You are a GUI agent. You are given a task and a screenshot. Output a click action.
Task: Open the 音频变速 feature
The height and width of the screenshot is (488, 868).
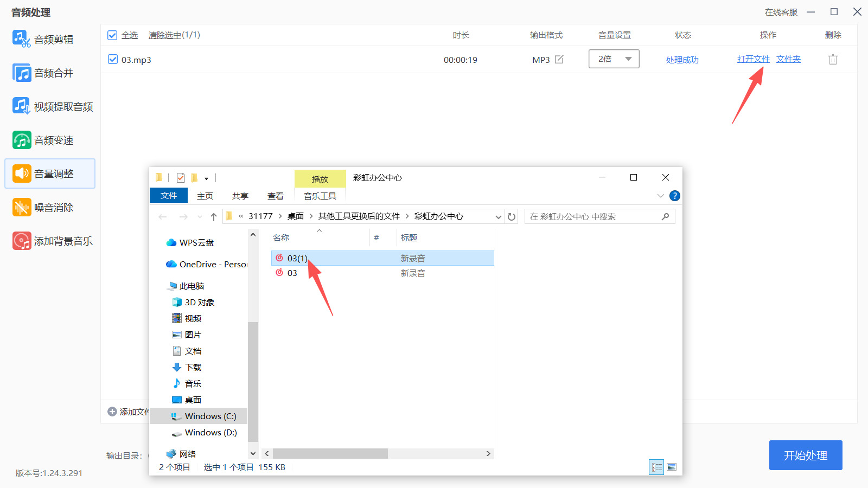click(x=49, y=139)
